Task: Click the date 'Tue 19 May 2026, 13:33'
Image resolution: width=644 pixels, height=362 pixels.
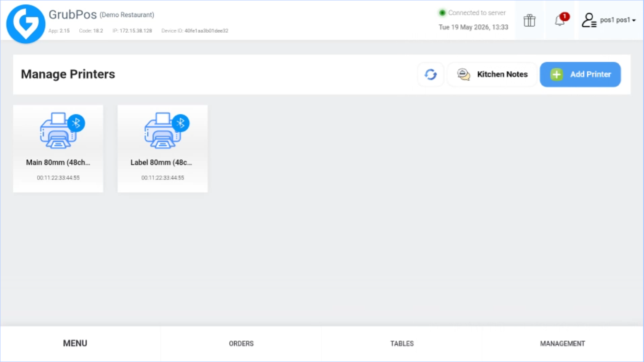Action: [x=473, y=27]
